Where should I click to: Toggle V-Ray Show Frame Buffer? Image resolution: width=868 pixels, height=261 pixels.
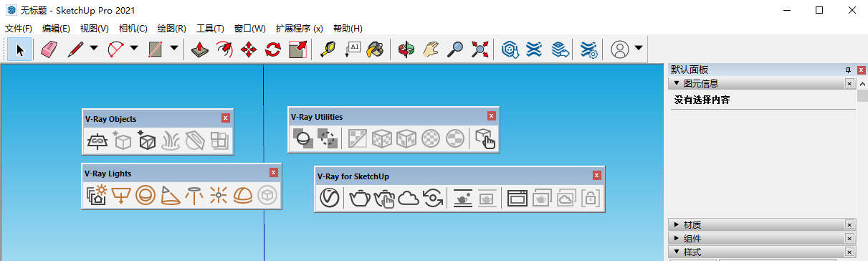point(517,198)
